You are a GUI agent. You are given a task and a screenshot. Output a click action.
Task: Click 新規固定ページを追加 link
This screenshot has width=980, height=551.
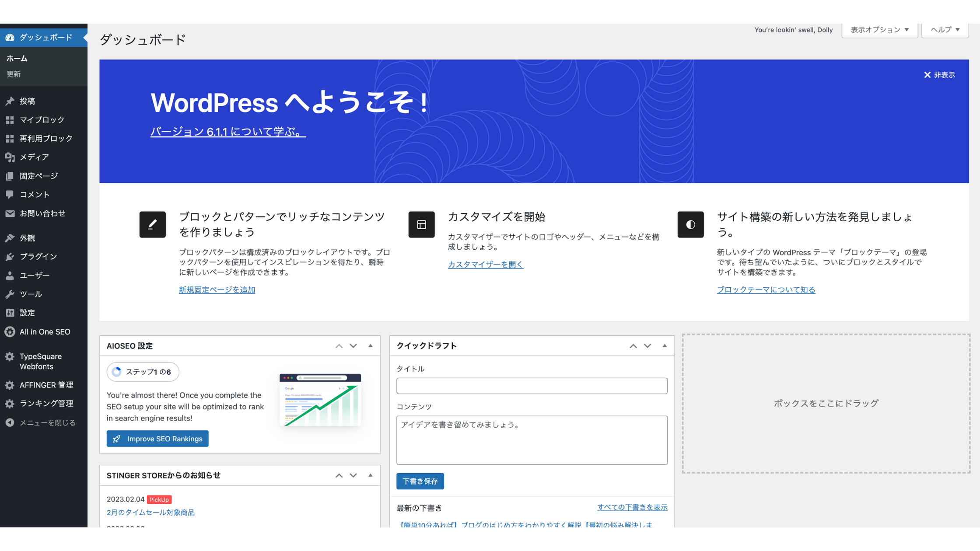pyautogui.click(x=217, y=290)
